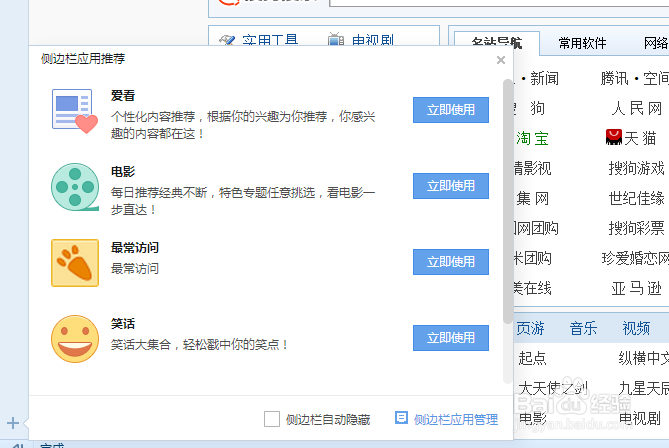The height and width of the screenshot is (448, 669).
Task: Click the 侧边栏应用推荐 header text
Action: [x=83, y=58]
